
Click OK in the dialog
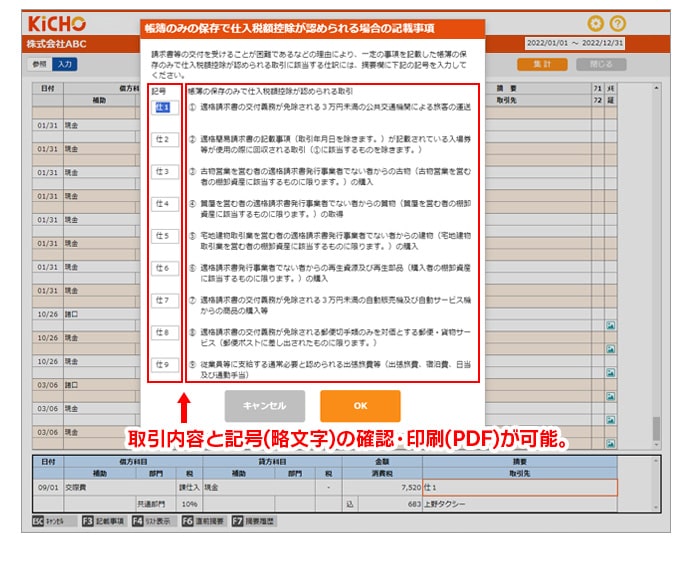coord(360,406)
